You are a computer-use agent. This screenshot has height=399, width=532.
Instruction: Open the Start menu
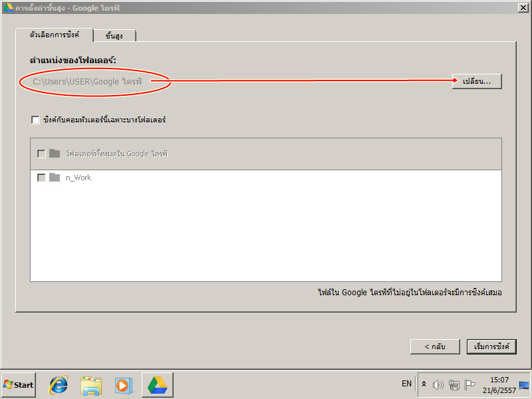19,385
